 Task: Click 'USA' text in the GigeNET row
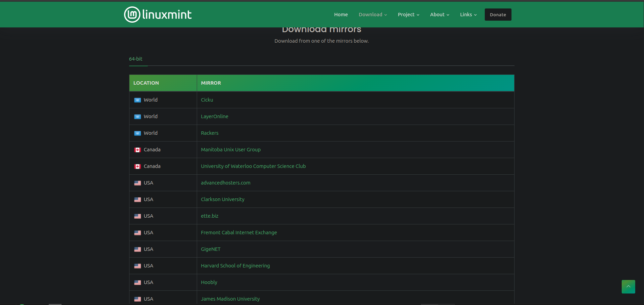148,249
